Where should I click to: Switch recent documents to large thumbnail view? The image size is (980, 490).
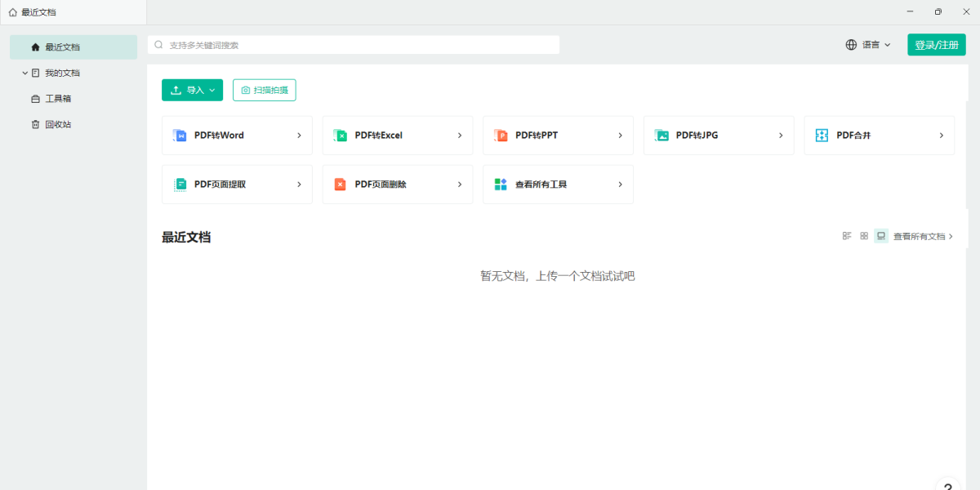click(881, 236)
